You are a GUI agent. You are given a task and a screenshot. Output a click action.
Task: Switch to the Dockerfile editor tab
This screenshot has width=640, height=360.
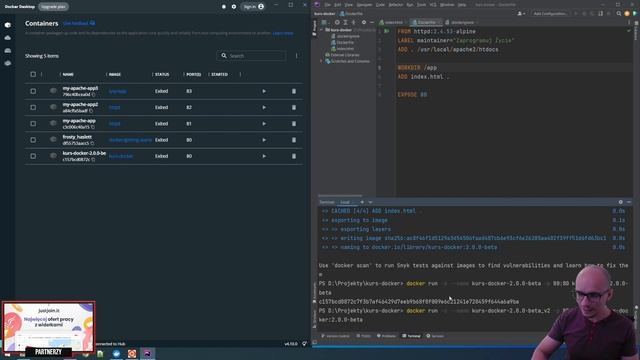point(427,22)
